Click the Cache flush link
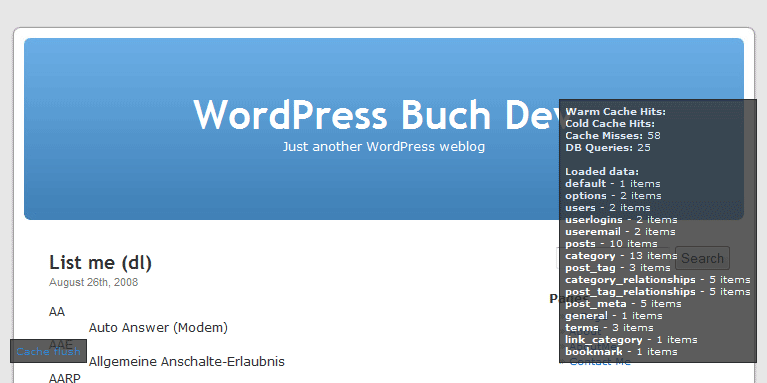This screenshot has height=383, width=767. pyautogui.click(x=48, y=351)
